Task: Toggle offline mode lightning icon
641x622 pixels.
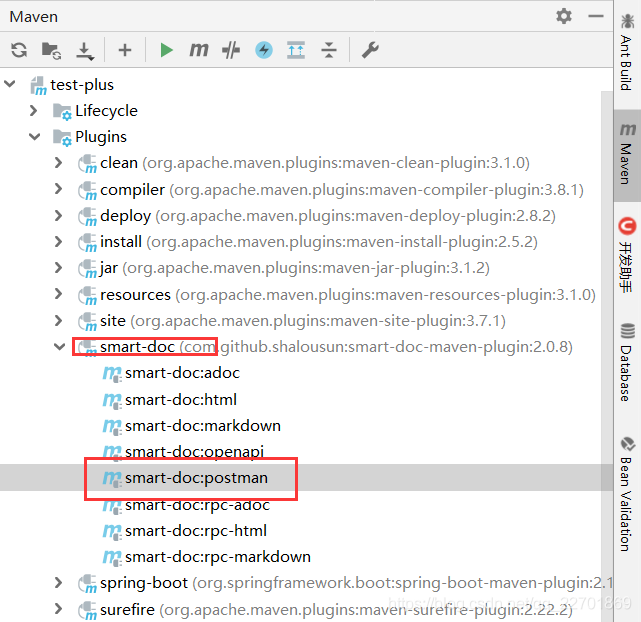Action: (x=264, y=50)
